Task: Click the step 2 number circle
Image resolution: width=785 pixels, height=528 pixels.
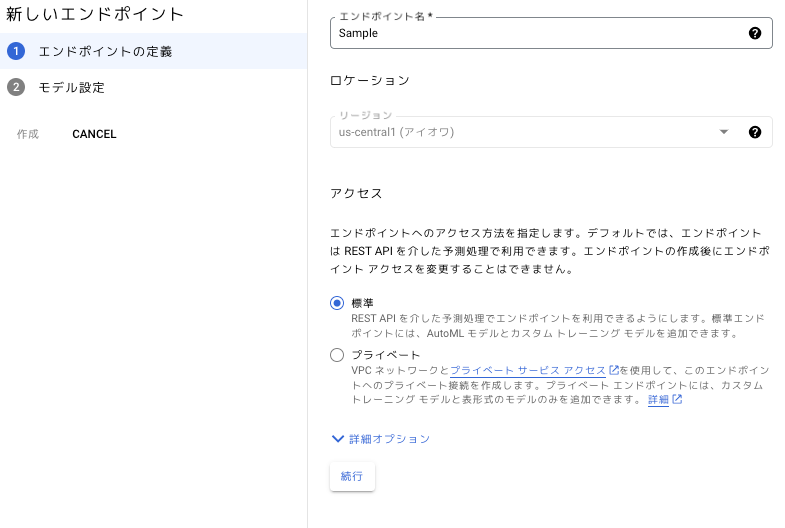Action: (x=16, y=88)
